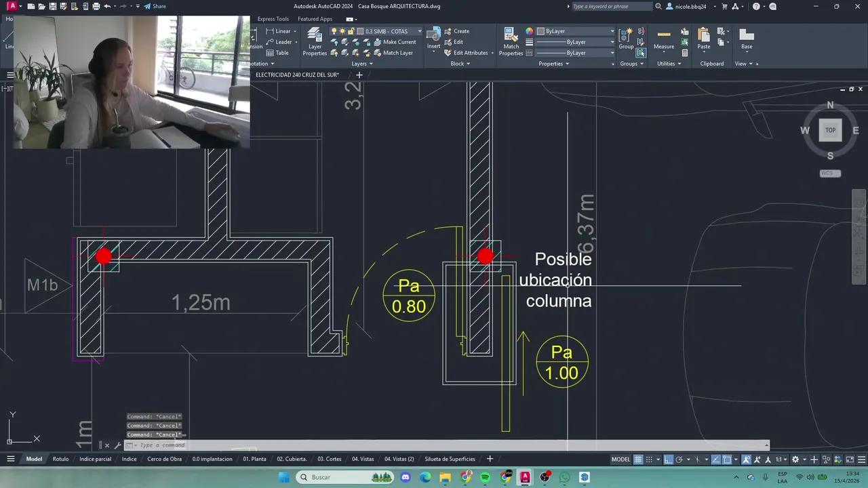Switch to the 01. Planta layout tab
The height and width of the screenshot is (488, 868).
254,459
